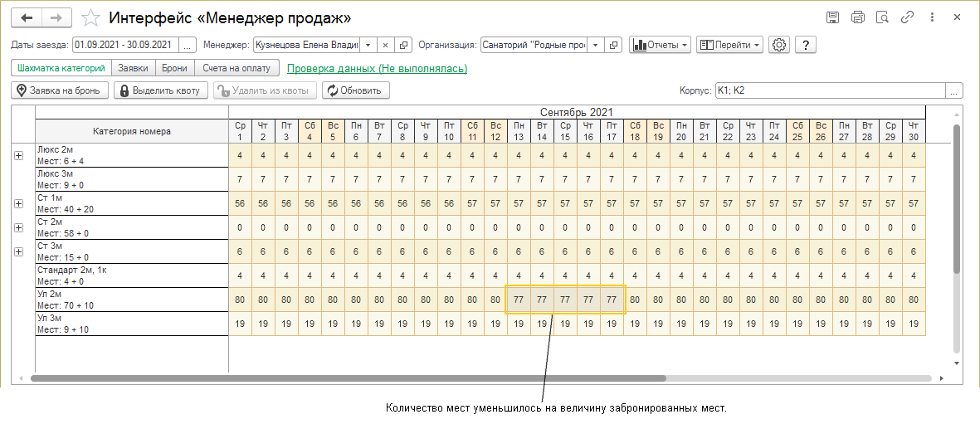
Task: Click the Сб 4 day column header
Action: click(x=310, y=131)
